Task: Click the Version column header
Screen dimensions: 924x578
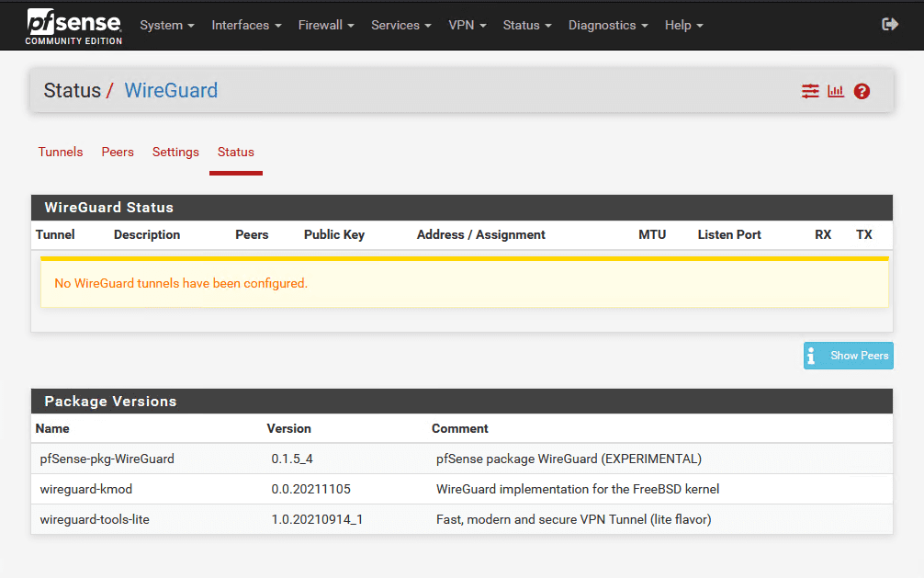Action: click(288, 429)
